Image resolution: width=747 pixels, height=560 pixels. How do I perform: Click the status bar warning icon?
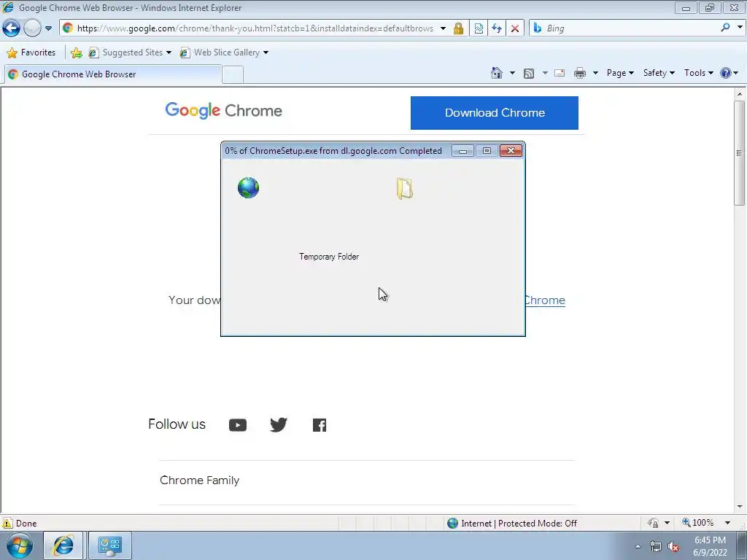pos(7,523)
